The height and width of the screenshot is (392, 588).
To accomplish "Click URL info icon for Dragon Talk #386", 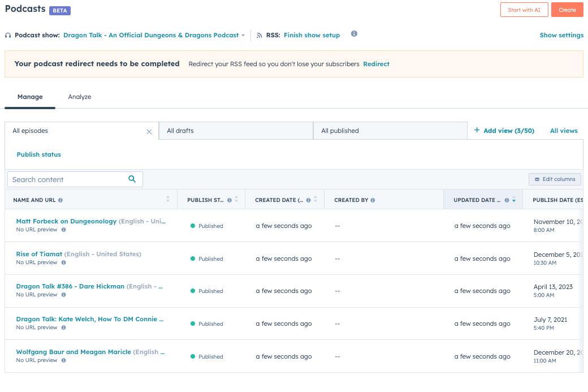I will click(64, 295).
